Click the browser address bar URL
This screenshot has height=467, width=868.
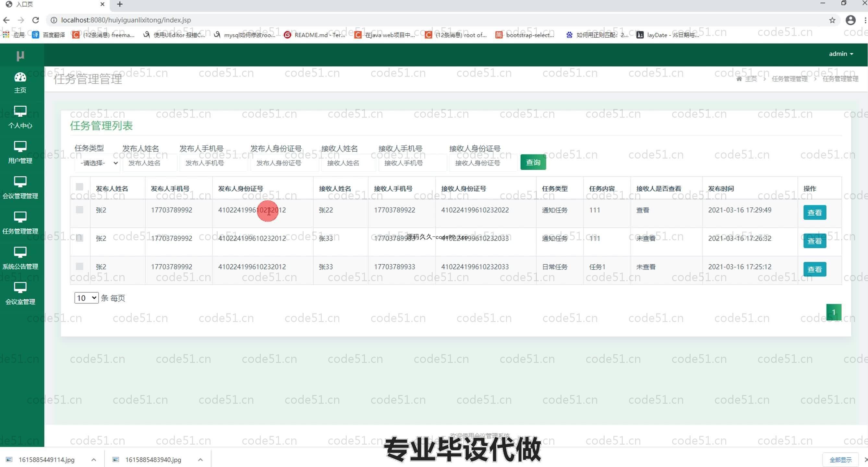(126, 20)
